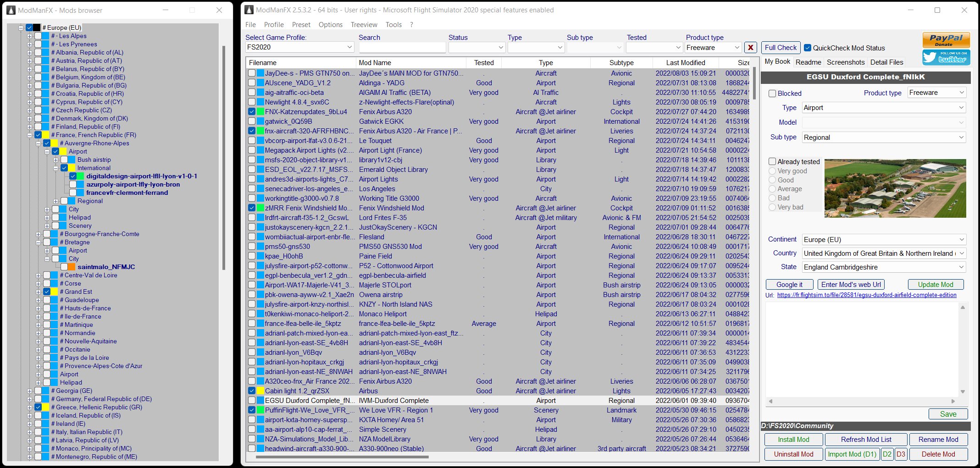980x468 pixels.
Task: Enable the Blocked checkbox
Action: point(772,94)
